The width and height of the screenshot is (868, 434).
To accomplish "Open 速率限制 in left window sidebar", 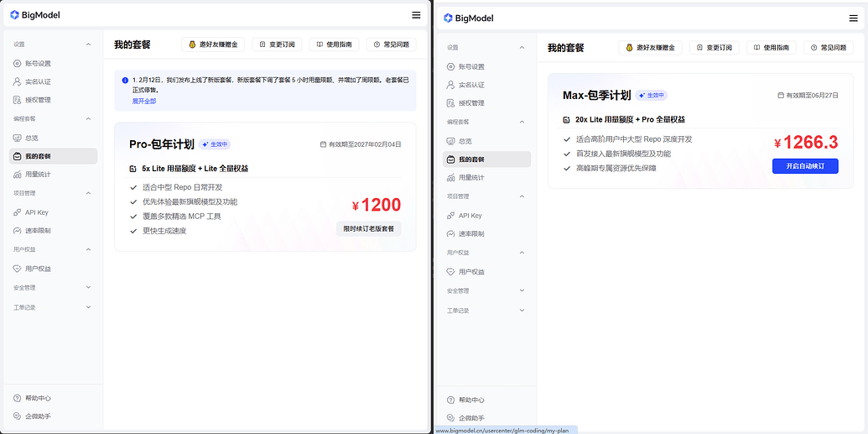I will point(53,231).
